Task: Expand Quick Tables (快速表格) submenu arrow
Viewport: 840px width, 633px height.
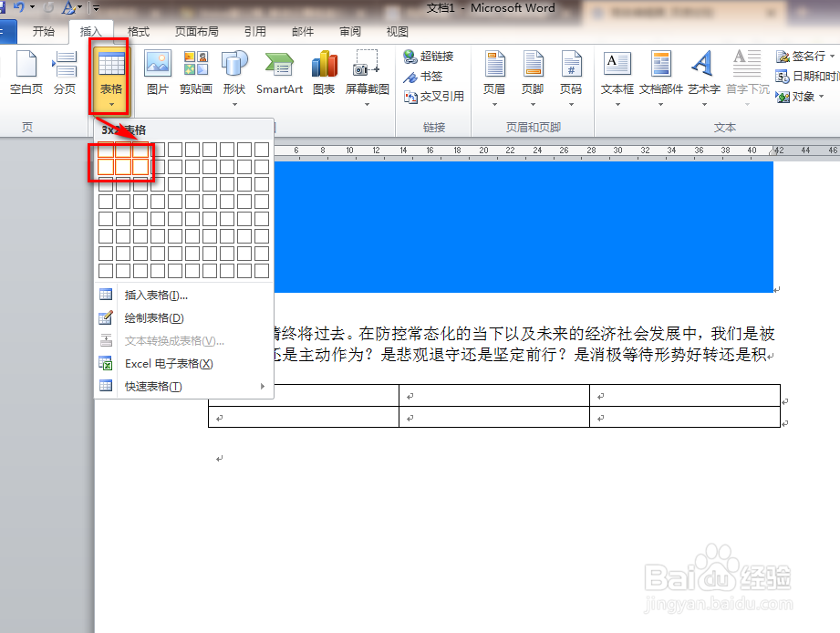Action: coord(263,386)
